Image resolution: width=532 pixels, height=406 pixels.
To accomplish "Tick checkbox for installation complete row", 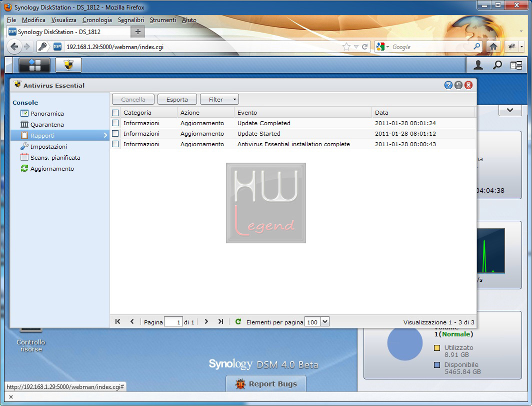I will coord(115,144).
